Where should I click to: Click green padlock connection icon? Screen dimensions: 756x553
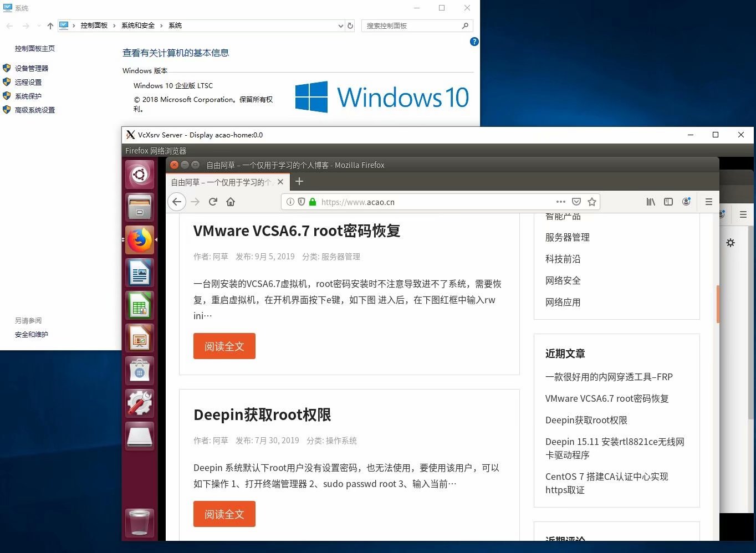313,202
